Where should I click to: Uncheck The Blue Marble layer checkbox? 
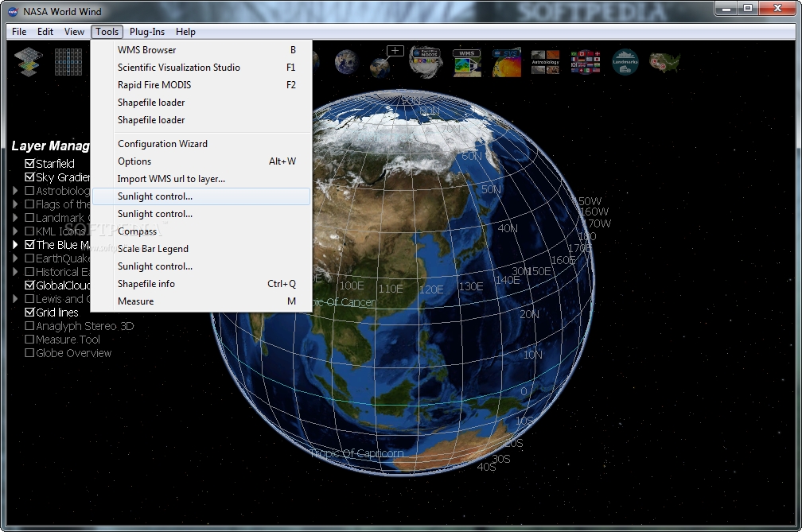point(29,245)
